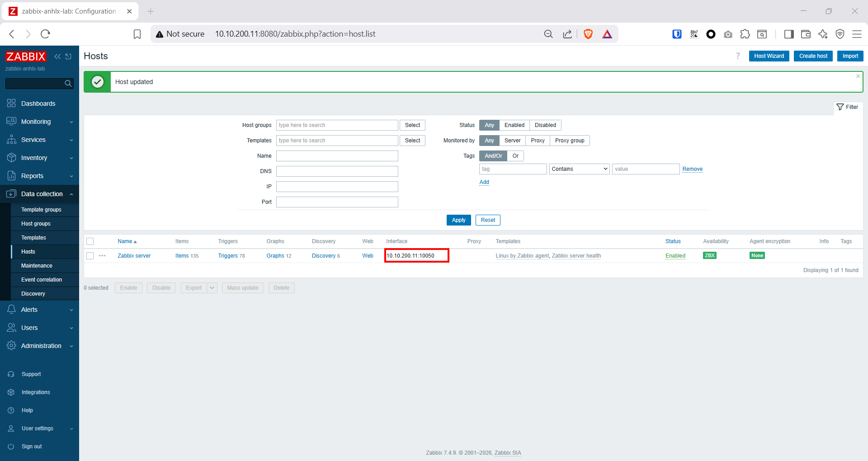
Task: Click the Zabbix logo in sidebar
Action: pyautogui.click(x=26, y=56)
